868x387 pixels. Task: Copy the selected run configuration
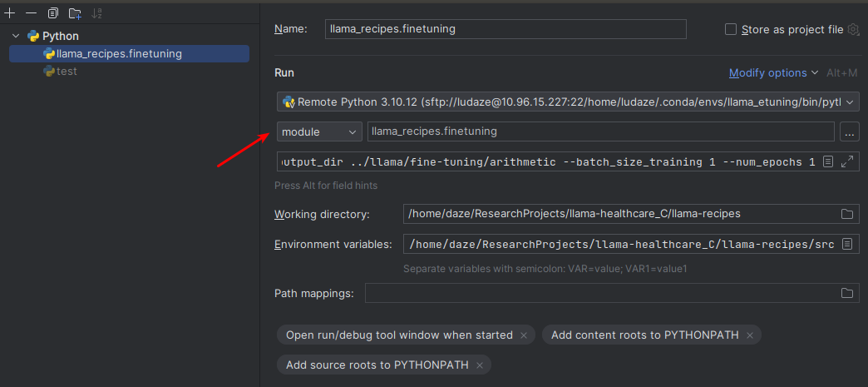pos(53,13)
